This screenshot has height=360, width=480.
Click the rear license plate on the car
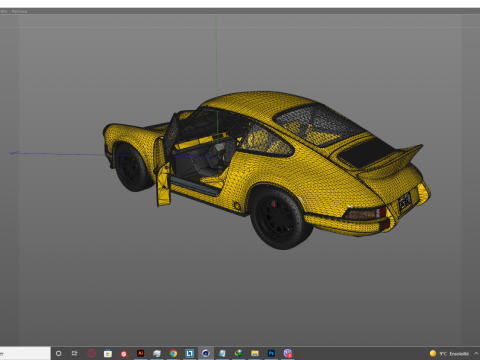point(405,201)
